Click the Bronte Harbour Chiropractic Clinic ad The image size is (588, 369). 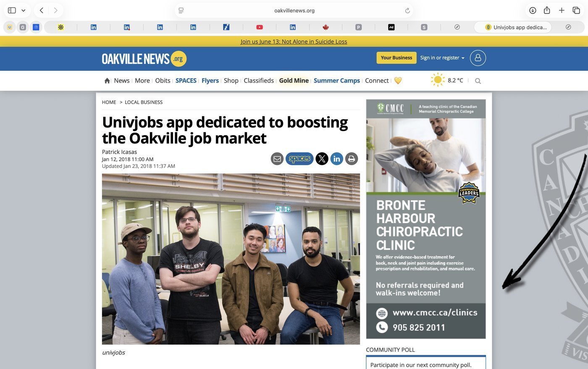(x=426, y=219)
